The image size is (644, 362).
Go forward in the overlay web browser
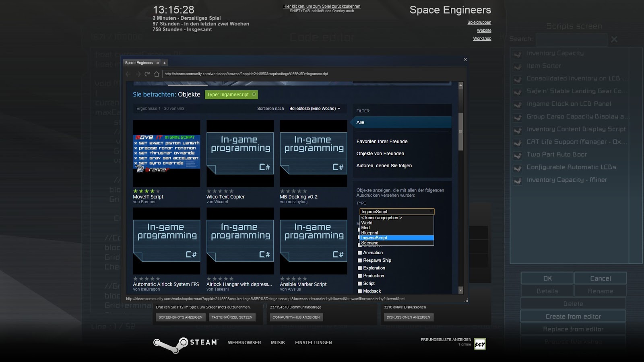tap(138, 74)
